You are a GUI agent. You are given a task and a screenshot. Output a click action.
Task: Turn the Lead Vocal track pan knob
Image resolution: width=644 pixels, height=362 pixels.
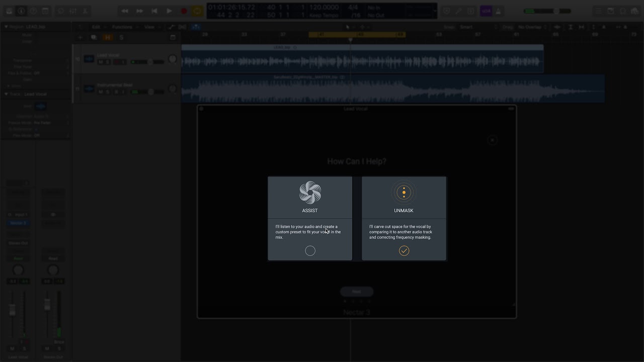[173, 59]
